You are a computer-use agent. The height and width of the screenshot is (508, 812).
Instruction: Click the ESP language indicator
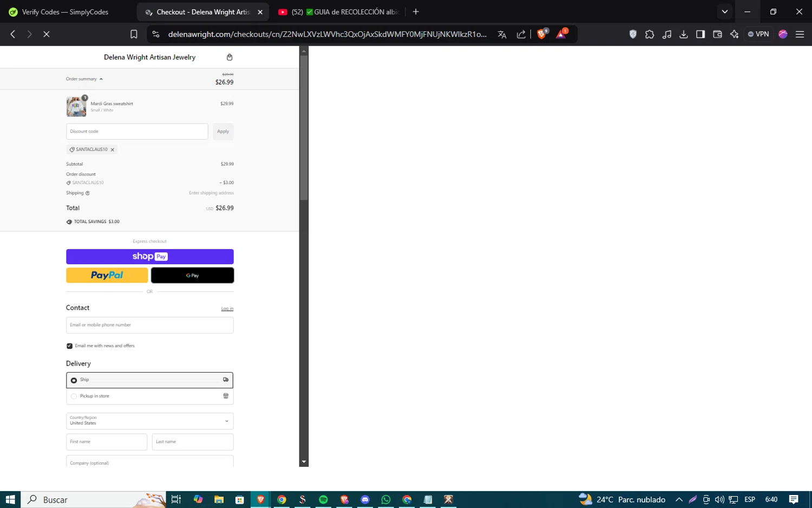point(750,499)
